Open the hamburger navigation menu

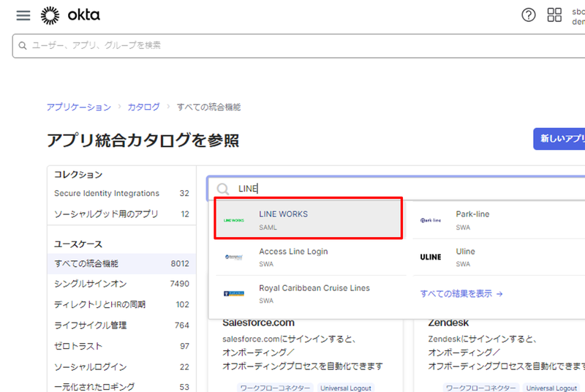[x=23, y=15]
